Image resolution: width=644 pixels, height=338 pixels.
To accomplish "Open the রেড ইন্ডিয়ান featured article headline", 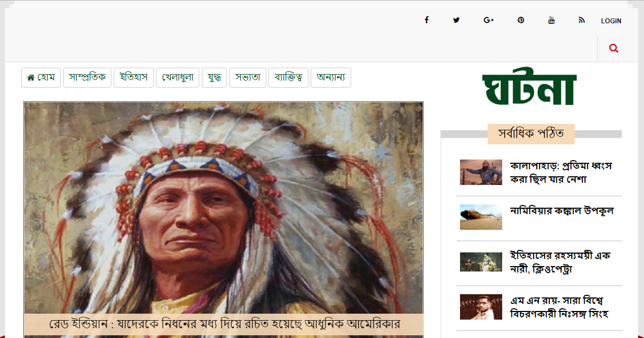I will 224,324.
